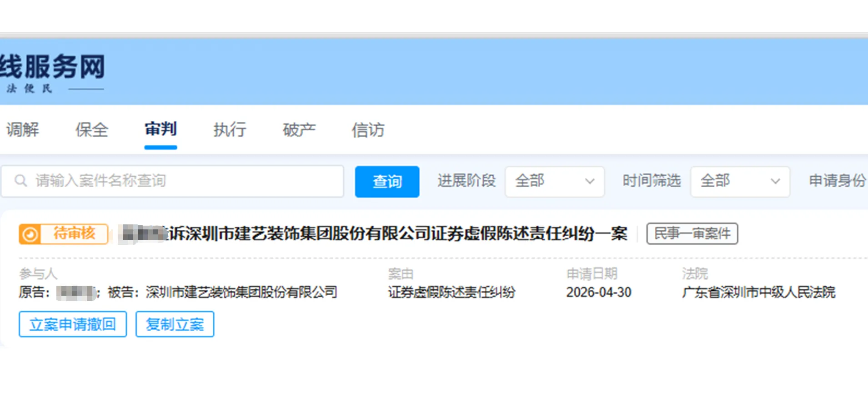Click the application date 2026-04-30
Screen dimensions: 868x397
coord(599,293)
